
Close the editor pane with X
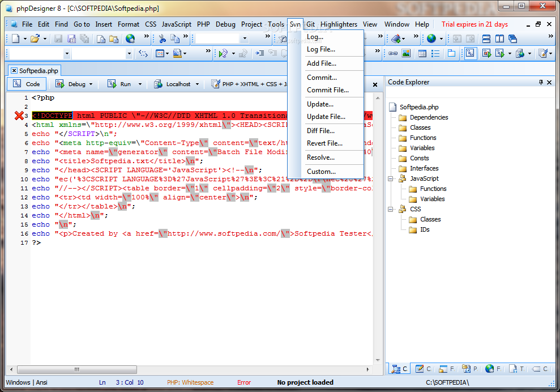[x=375, y=85]
